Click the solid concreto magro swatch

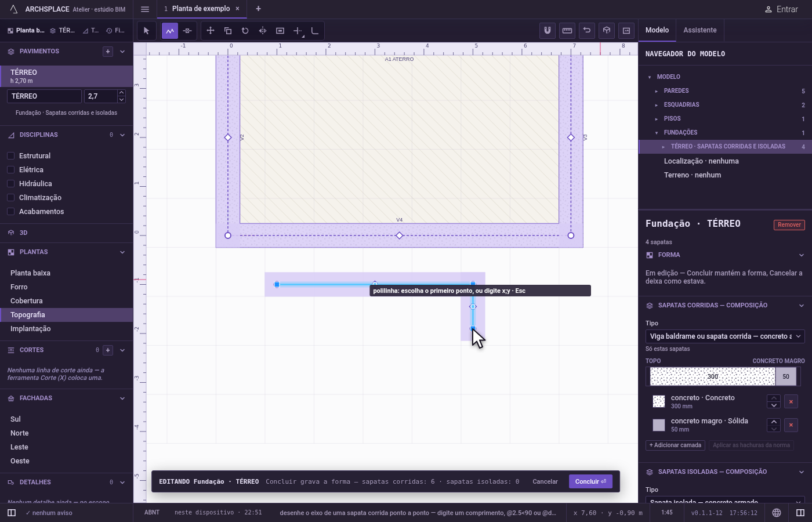click(x=659, y=425)
